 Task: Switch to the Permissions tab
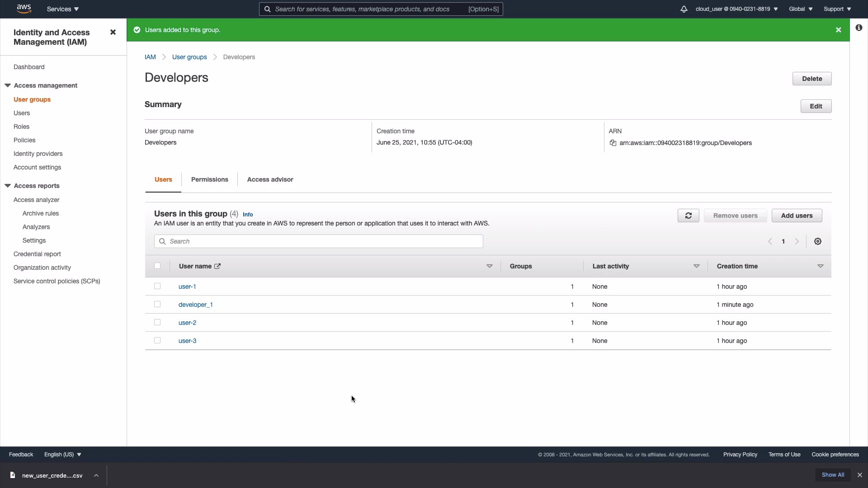click(209, 179)
